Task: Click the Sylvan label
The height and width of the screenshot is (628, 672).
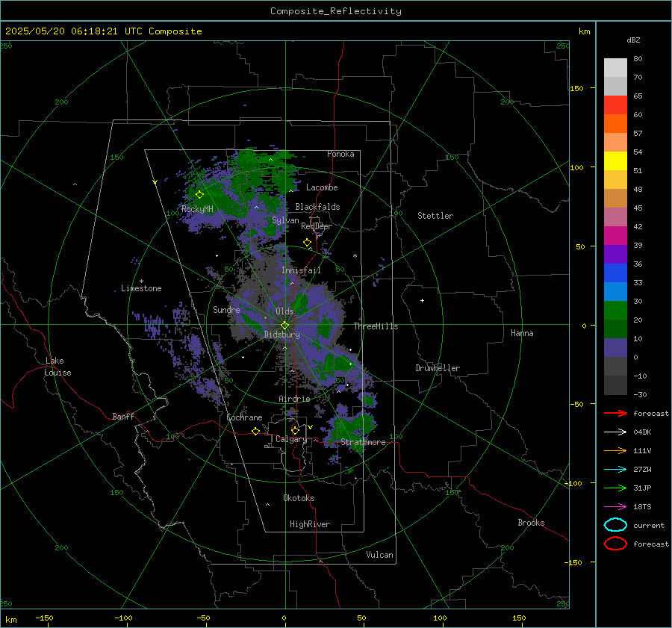Action: click(285, 220)
